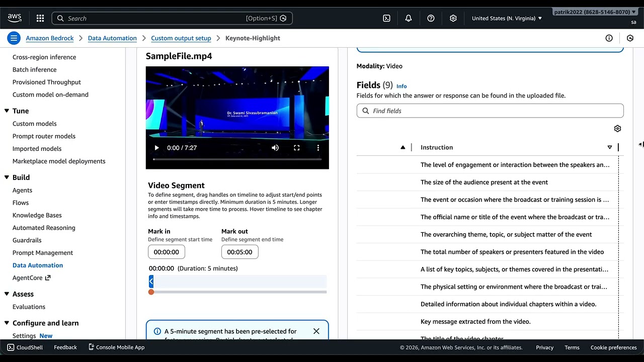Open Marketplace model deployments
This screenshot has width=644, height=362.
point(59,161)
